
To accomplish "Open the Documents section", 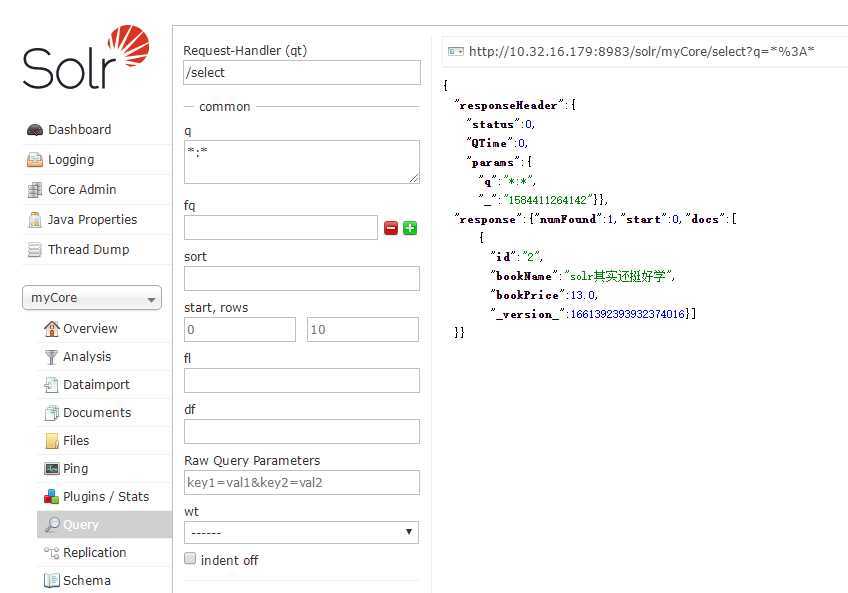I will click(97, 413).
